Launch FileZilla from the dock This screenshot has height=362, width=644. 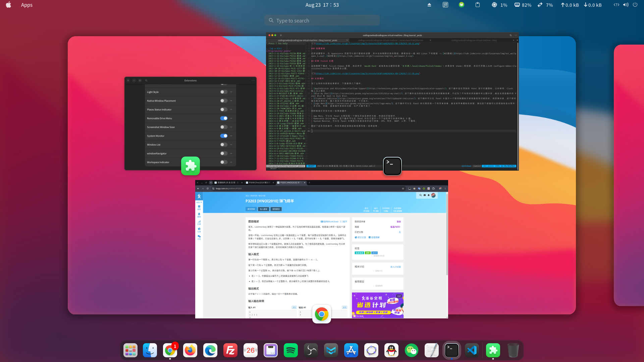coord(230,350)
